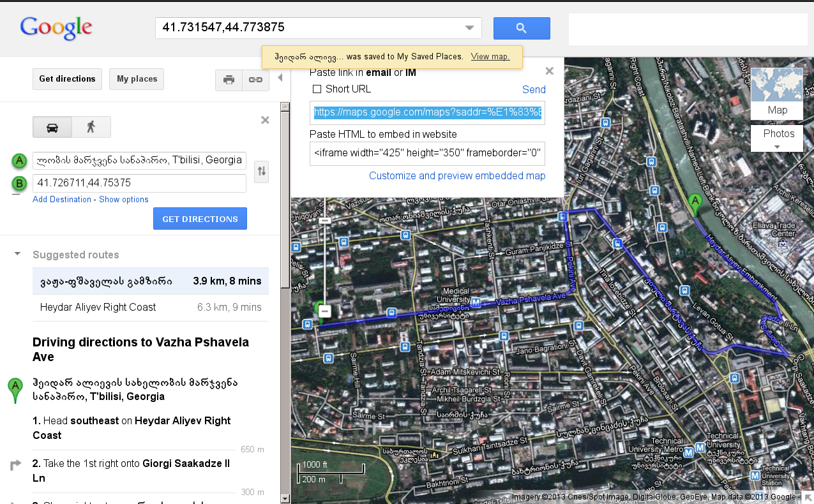Click the link (chain) icon

click(x=255, y=80)
